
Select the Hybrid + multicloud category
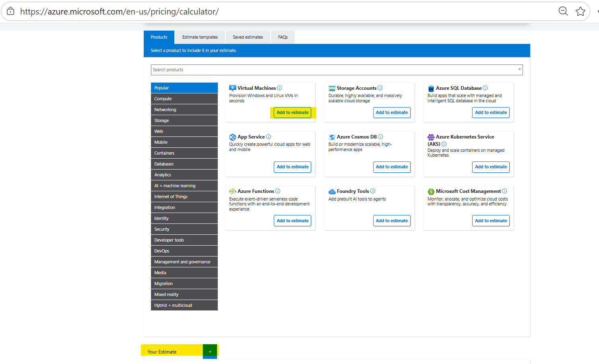coord(184,305)
